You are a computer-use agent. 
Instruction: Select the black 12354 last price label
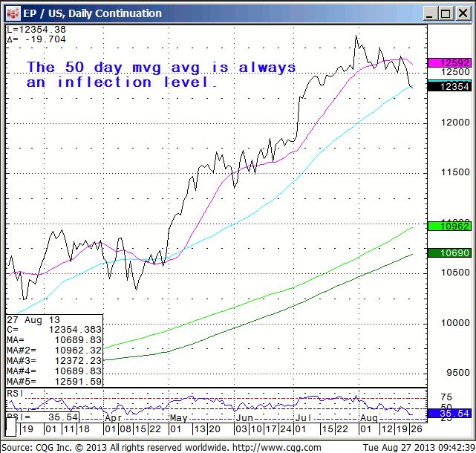[454, 87]
